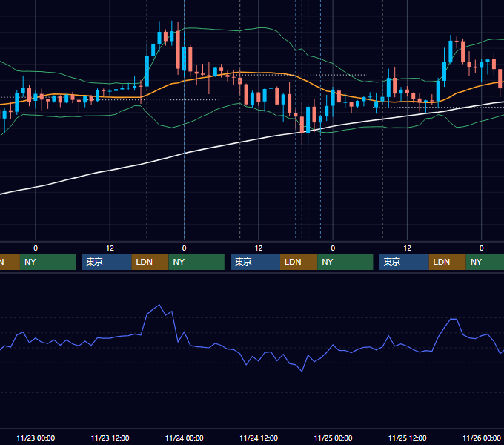This screenshot has height=445, width=504.
Task: Click the oscillator's highest peak before 11/24 00:00
Action: (x=159, y=305)
